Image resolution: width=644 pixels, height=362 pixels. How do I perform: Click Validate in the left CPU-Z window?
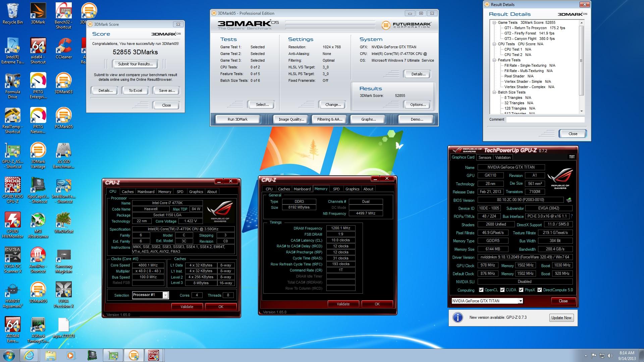(187, 307)
